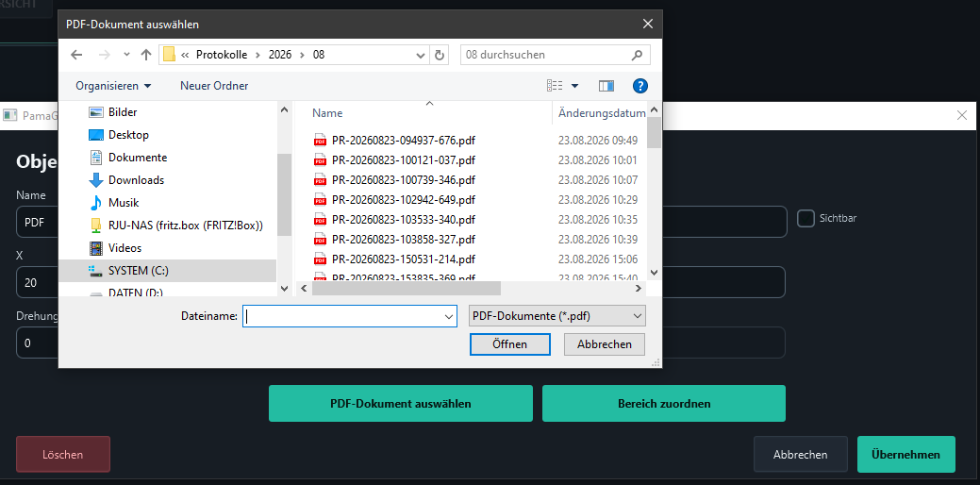Click the file list vertical scrollbar
The width and height of the screenshot is (980, 485).
coord(654,132)
